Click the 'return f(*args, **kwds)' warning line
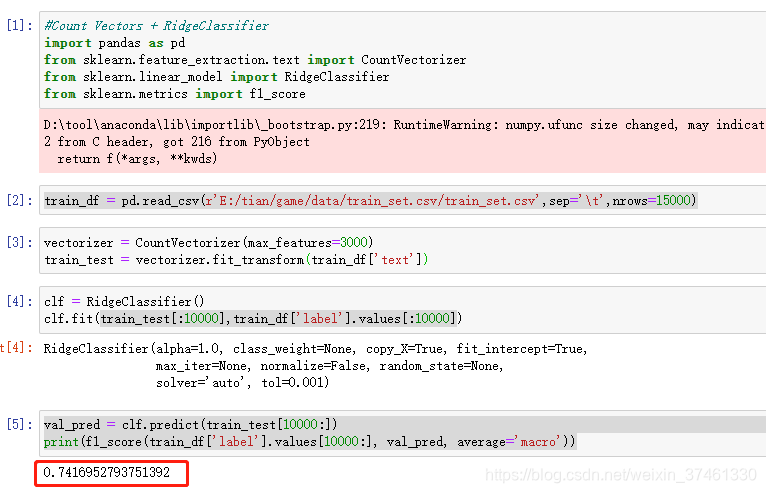766x493 pixels. click(x=137, y=159)
